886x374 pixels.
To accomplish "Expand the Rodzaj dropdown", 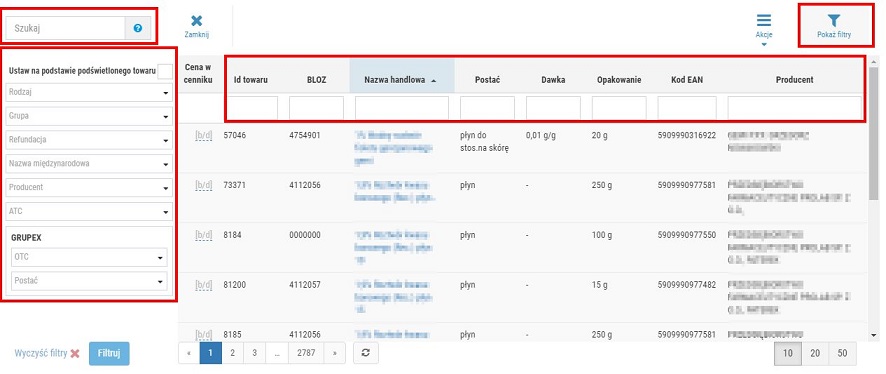I will [89, 92].
